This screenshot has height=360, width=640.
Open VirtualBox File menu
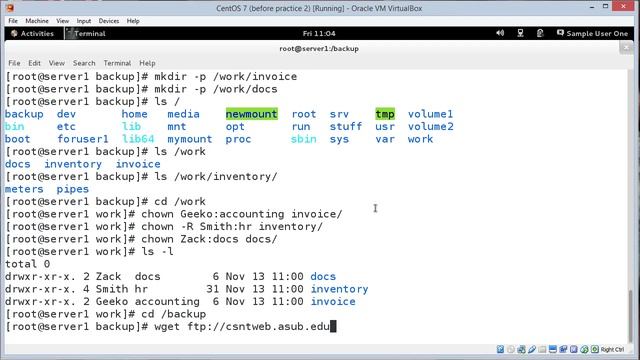(x=13, y=21)
